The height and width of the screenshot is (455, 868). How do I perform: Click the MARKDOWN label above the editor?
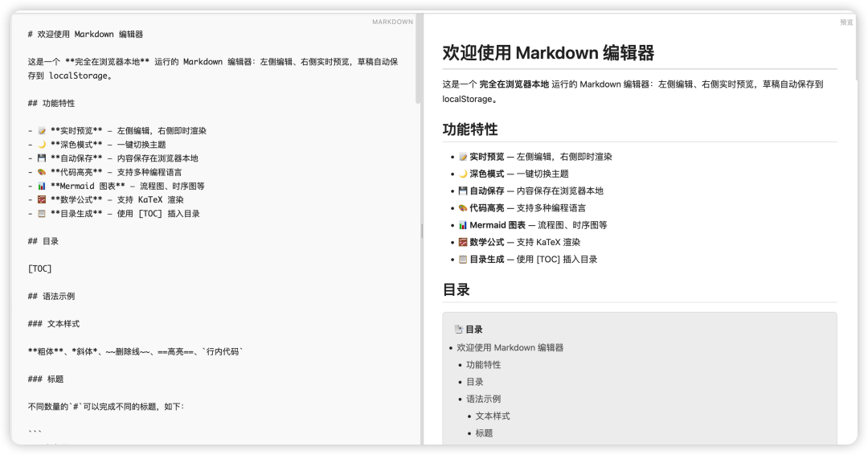pyautogui.click(x=392, y=23)
